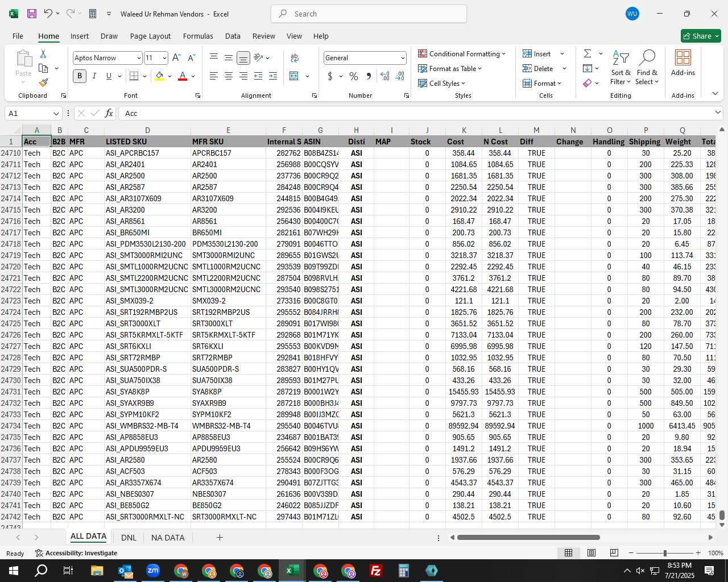
Task: Expand Cell Styles menu
Action: 442,83
